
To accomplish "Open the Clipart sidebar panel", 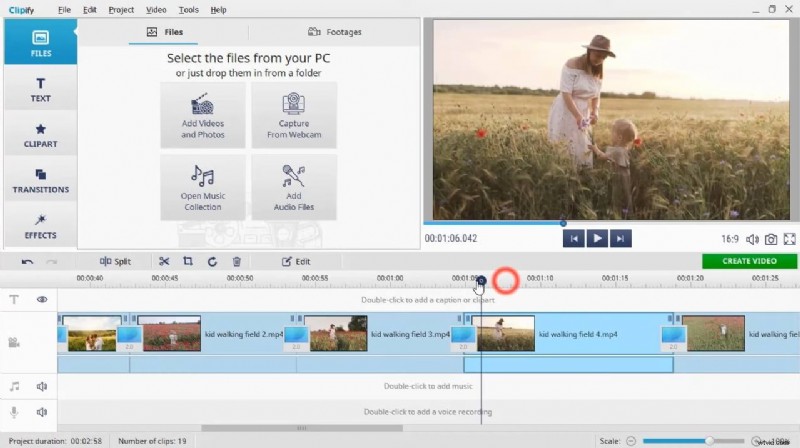I will (x=40, y=135).
